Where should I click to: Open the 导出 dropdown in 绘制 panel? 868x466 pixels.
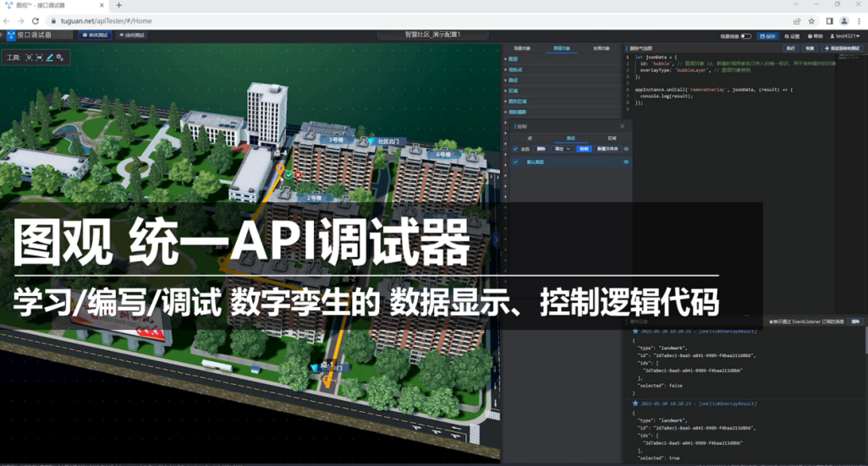562,149
